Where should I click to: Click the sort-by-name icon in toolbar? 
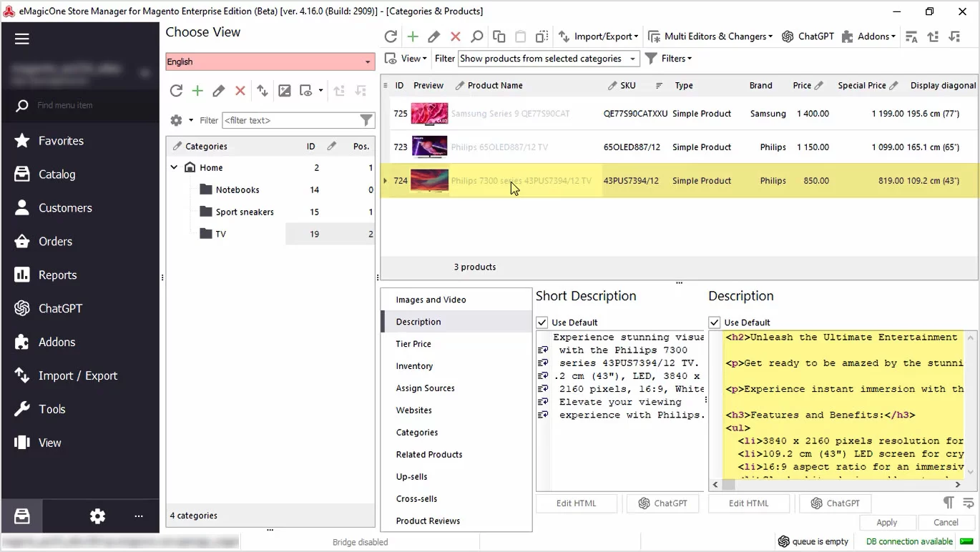[911, 36]
